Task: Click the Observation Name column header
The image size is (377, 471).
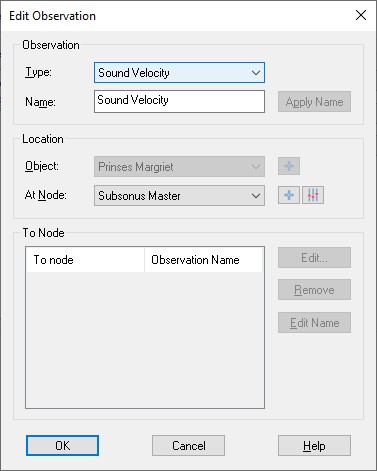Action: click(203, 260)
